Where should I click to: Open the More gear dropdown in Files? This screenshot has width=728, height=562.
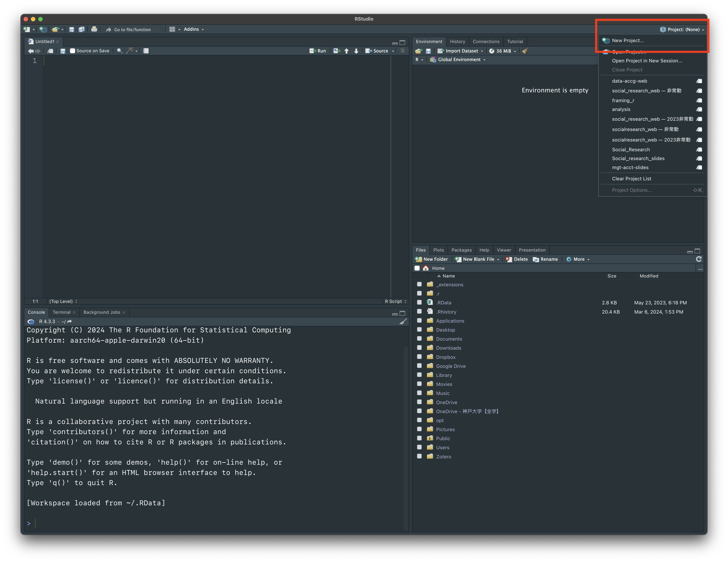578,259
